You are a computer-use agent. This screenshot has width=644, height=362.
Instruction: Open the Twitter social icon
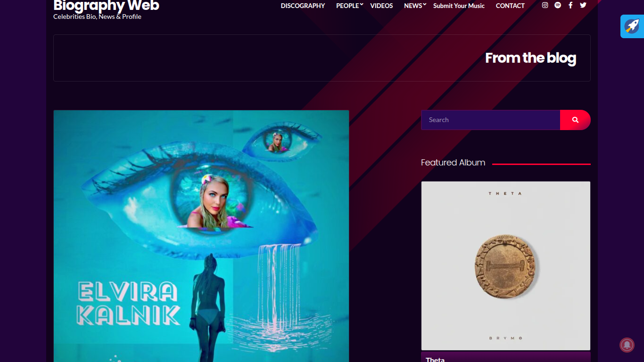click(583, 5)
